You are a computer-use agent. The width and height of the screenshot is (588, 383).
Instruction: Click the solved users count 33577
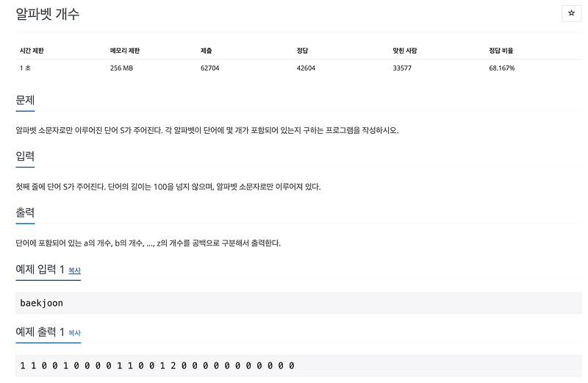pyautogui.click(x=402, y=68)
